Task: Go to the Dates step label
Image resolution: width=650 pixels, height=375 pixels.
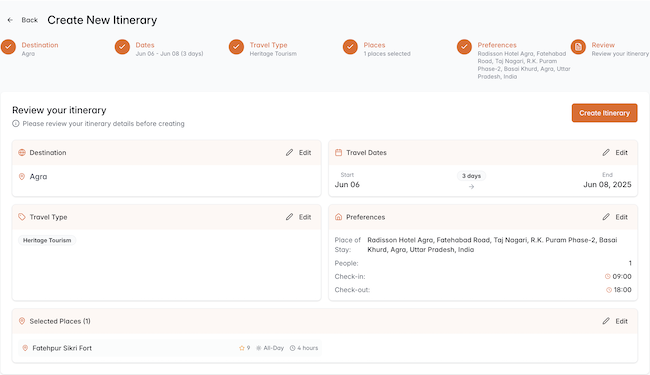Action: pos(145,45)
